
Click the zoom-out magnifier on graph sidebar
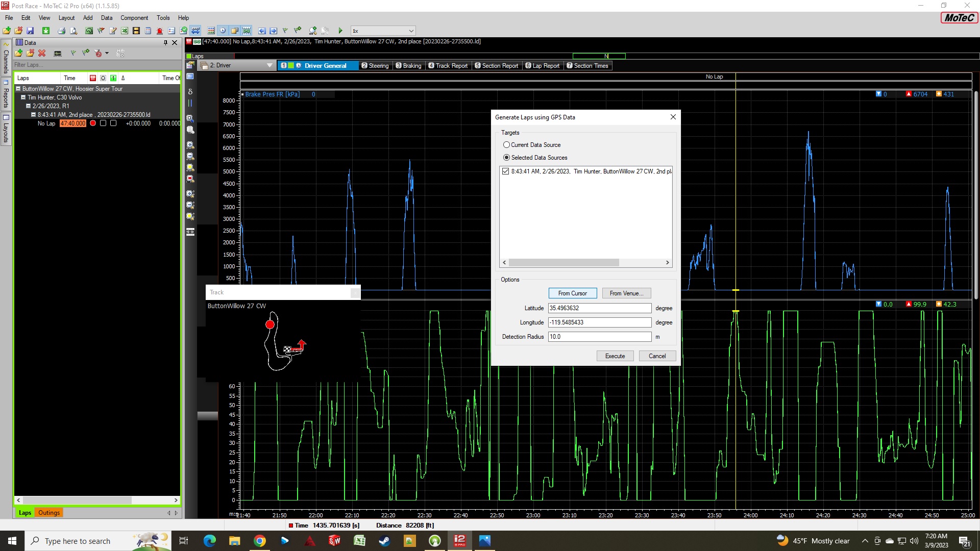pyautogui.click(x=190, y=157)
